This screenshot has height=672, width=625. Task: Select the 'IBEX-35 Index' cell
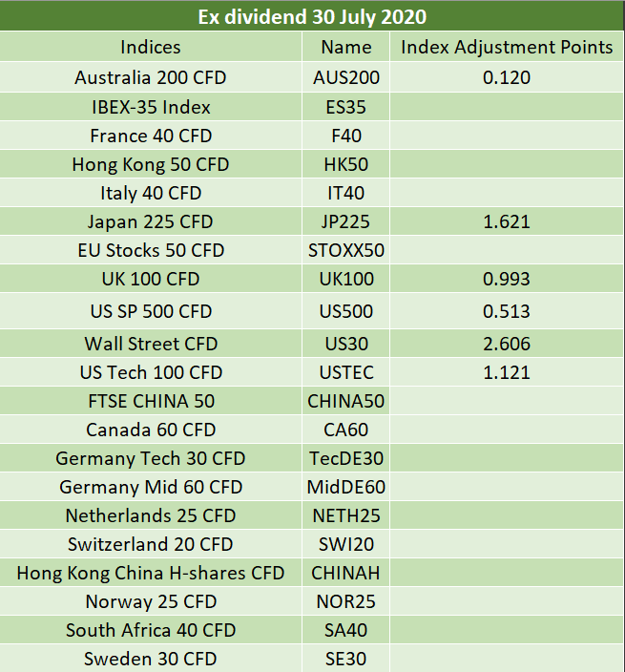point(151,107)
